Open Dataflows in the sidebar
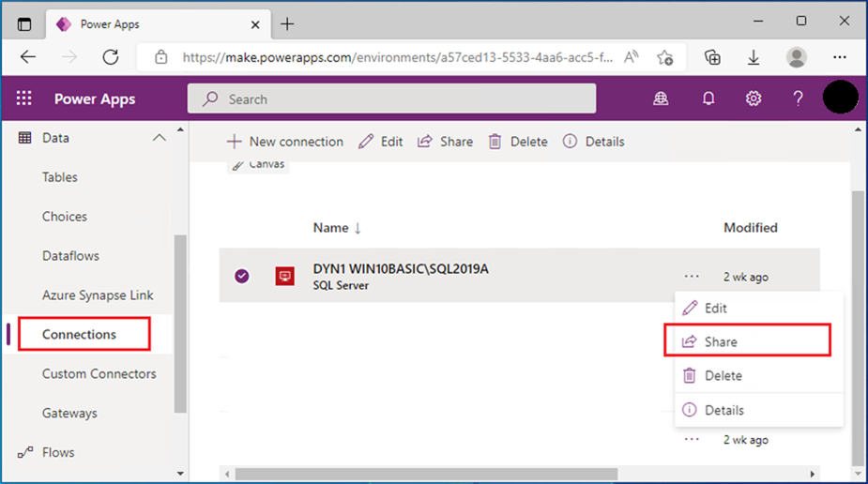The height and width of the screenshot is (484, 868). point(70,255)
